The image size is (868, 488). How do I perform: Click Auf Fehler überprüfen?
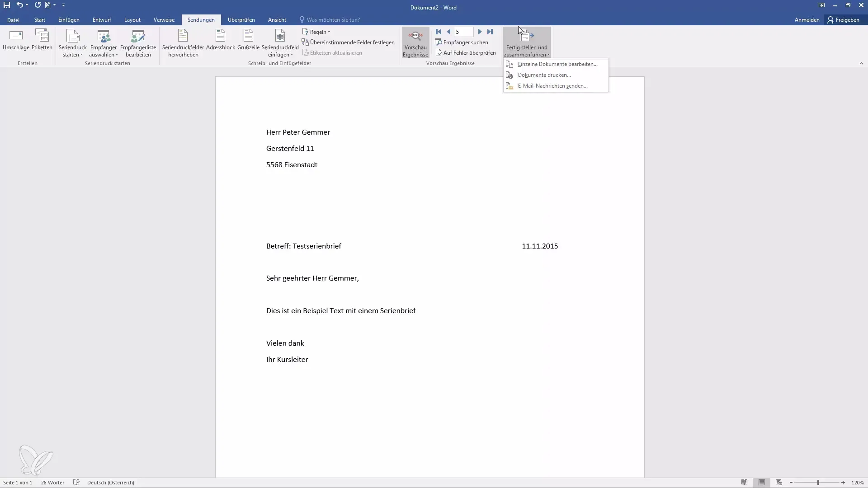coord(466,53)
